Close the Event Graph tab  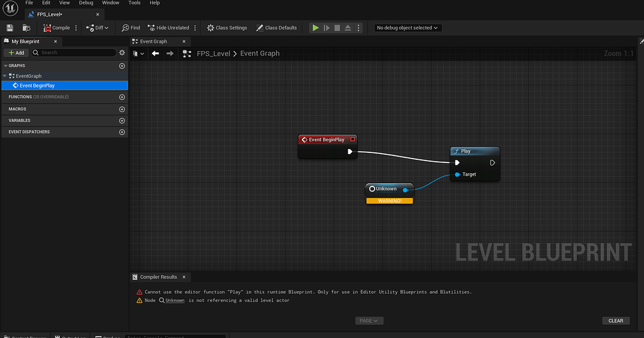tap(184, 42)
